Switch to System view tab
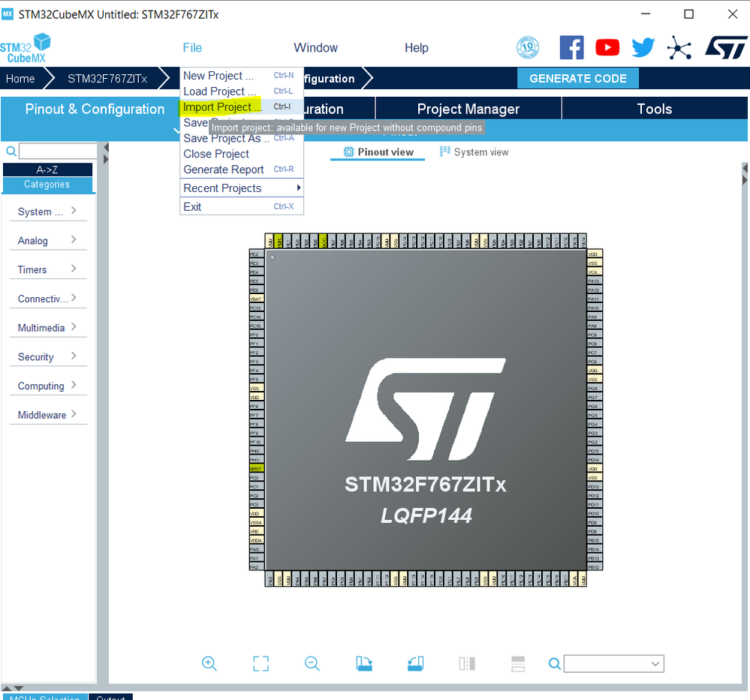Viewport: 750px width, 700px height. click(474, 152)
